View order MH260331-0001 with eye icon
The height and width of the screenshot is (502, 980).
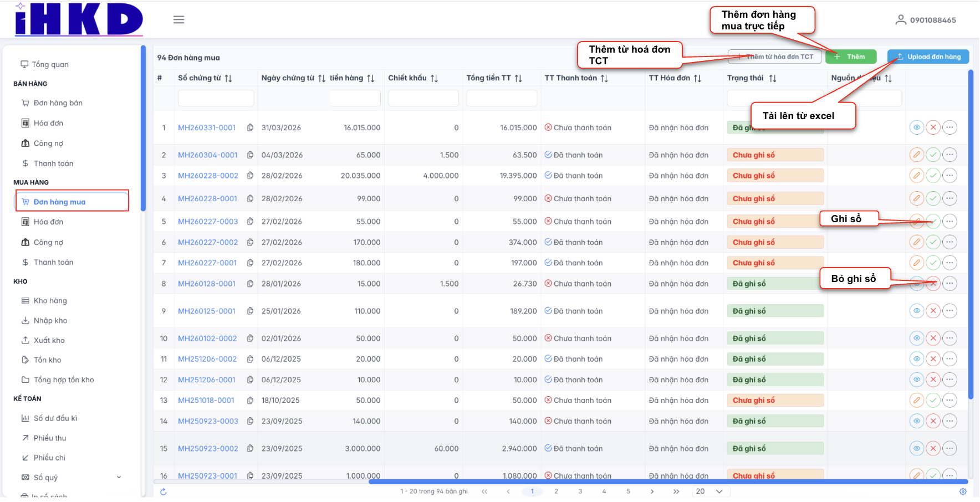[x=917, y=127]
